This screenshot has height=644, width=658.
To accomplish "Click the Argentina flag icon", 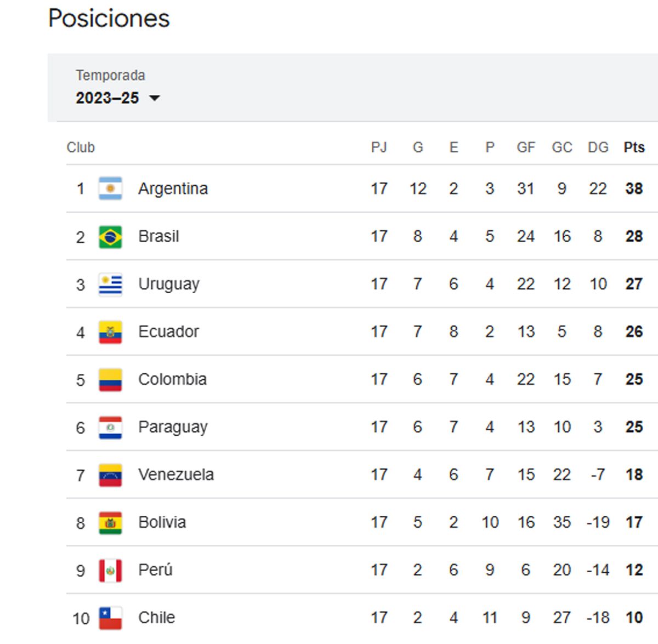I will pos(110,189).
